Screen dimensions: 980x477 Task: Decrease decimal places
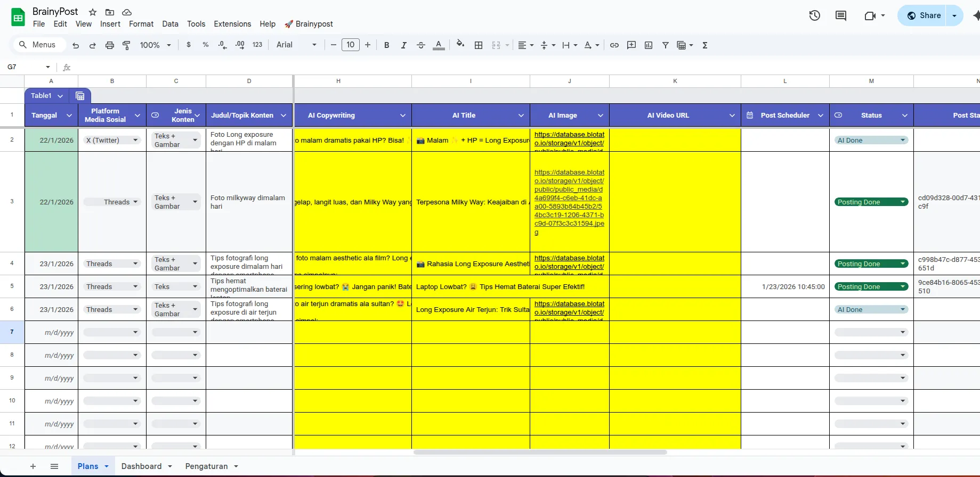pyautogui.click(x=223, y=45)
